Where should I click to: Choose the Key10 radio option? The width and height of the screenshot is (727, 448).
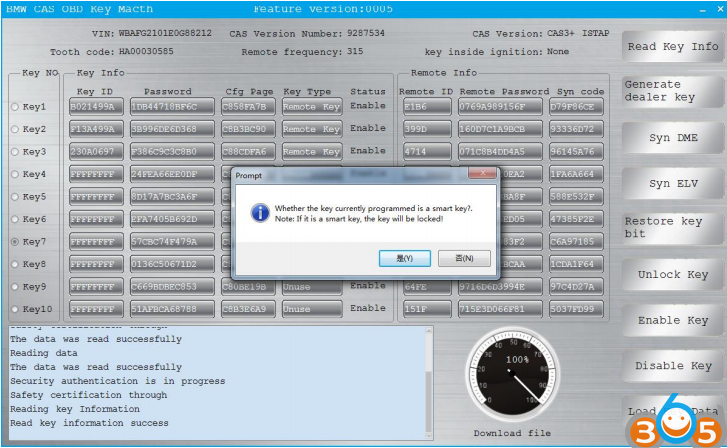(15, 310)
